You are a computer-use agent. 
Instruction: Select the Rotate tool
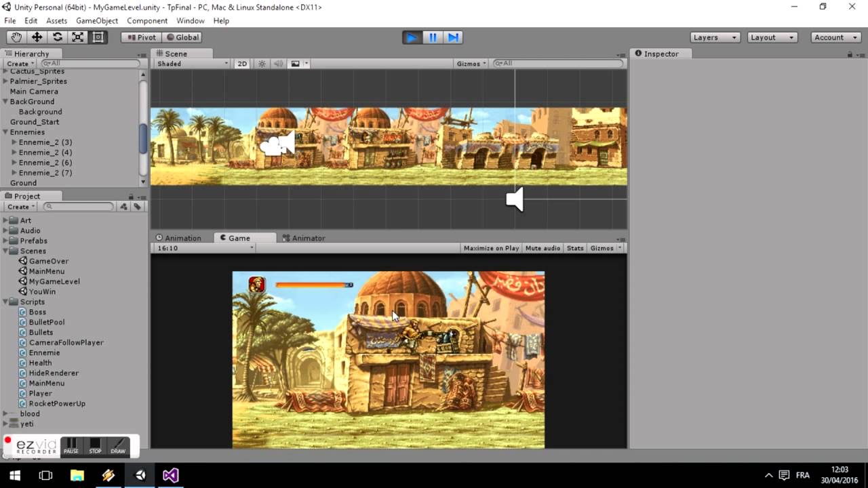tap(57, 37)
